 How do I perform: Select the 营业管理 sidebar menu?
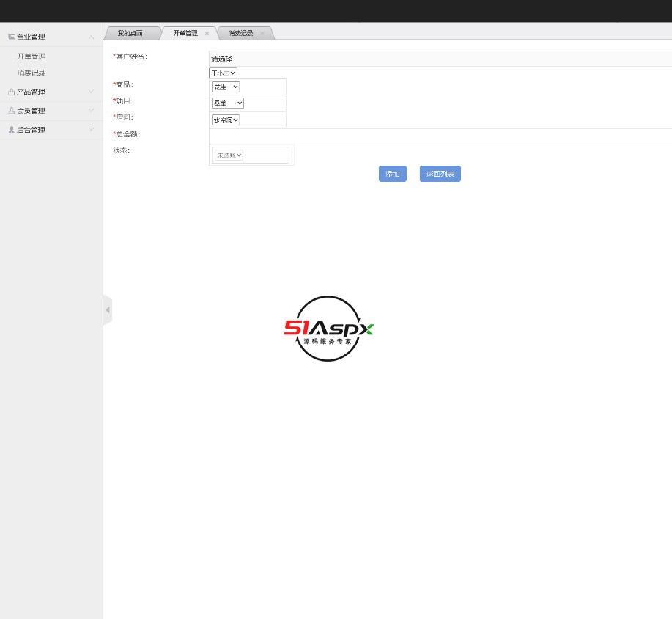point(51,37)
